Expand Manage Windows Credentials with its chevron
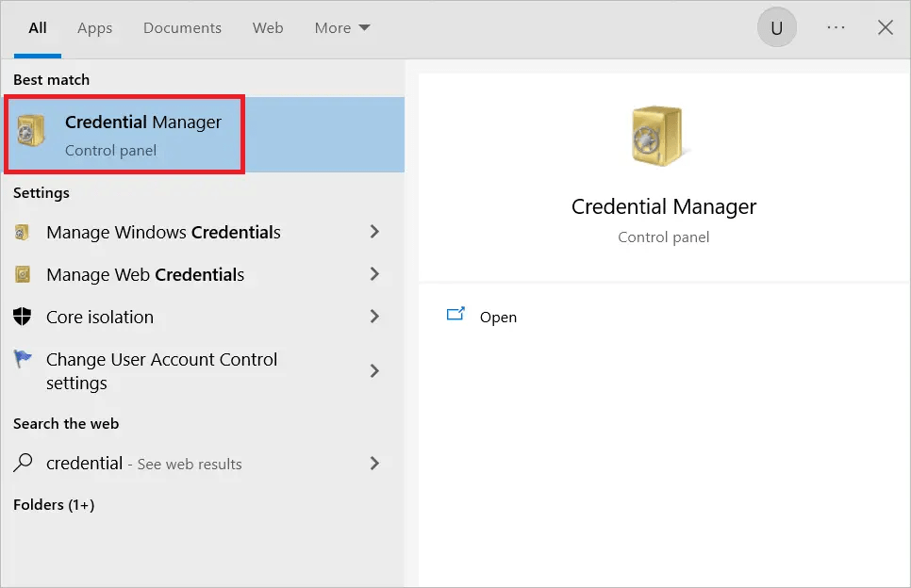The width and height of the screenshot is (911, 588). (x=374, y=232)
